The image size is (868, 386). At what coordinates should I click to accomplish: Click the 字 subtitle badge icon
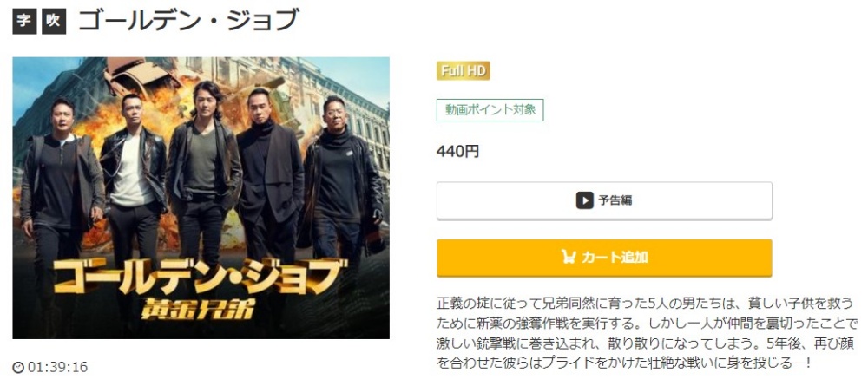[x=24, y=21]
